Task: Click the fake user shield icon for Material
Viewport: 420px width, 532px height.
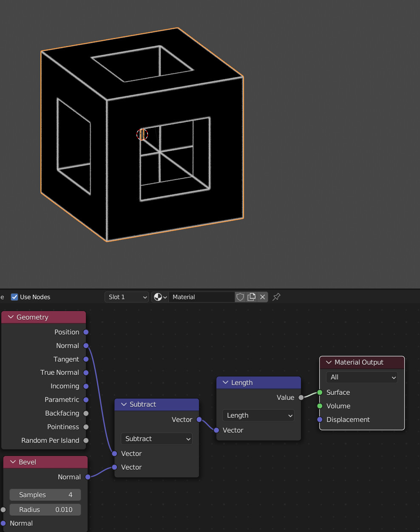Action: pos(240,297)
